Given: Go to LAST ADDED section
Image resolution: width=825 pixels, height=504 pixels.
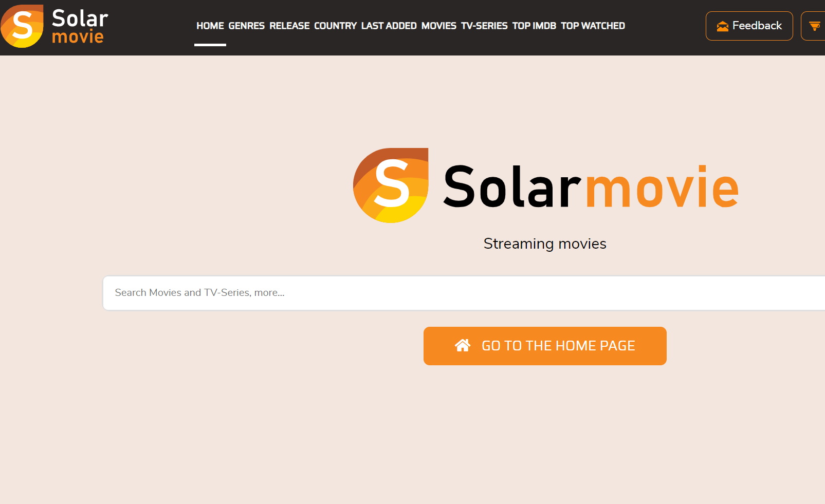Looking at the screenshot, I should point(389,26).
